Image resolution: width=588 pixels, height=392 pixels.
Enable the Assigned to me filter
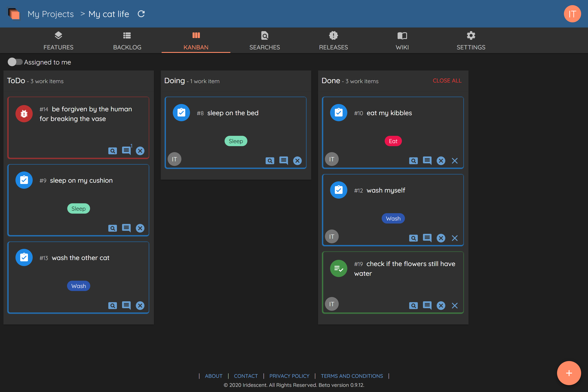pyautogui.click(x=15, y=62)
